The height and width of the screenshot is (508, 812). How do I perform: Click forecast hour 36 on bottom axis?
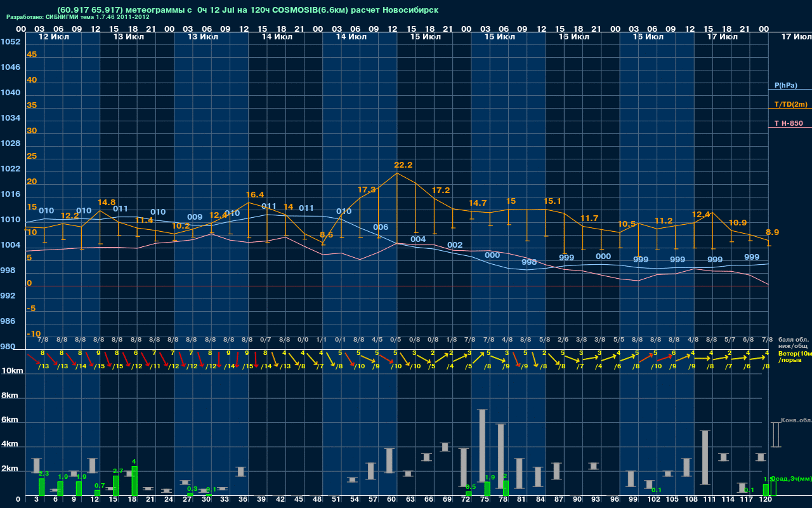click(x=243, y=500)
